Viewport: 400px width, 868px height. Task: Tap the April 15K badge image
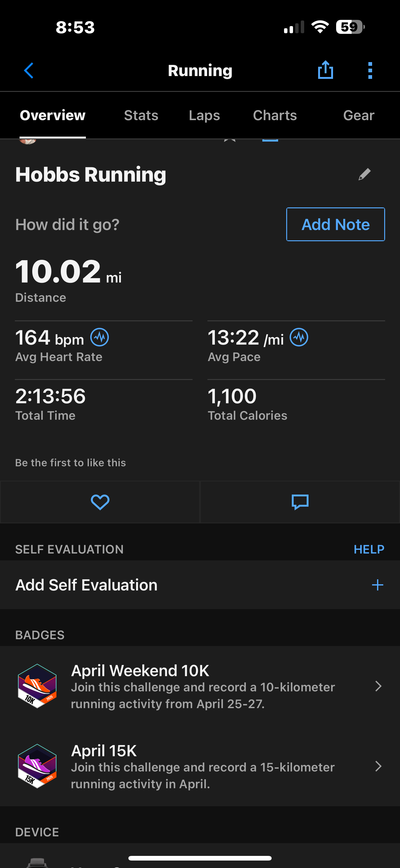37,766
